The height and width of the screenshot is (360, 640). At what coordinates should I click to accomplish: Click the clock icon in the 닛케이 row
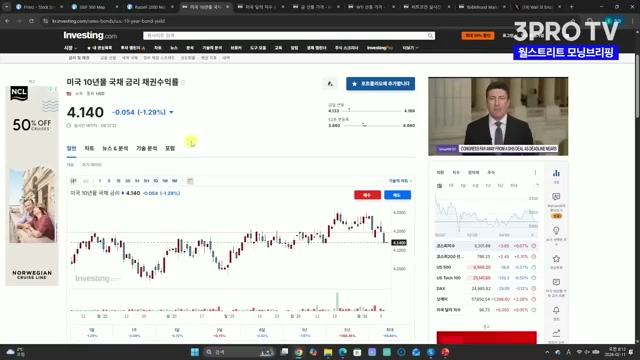[x=533, y=299]
